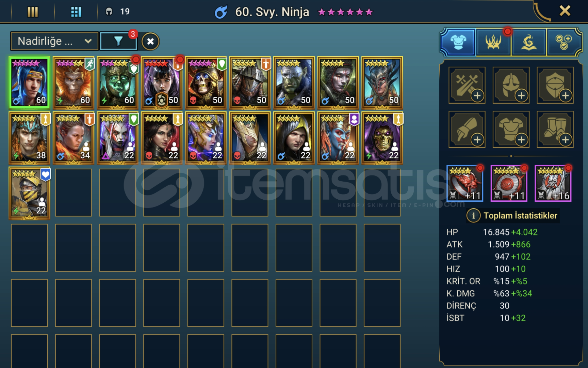Click the Toplam İstatistikler info icon
The height and width of the screenshot is (368, 588).
click(473, 216)
